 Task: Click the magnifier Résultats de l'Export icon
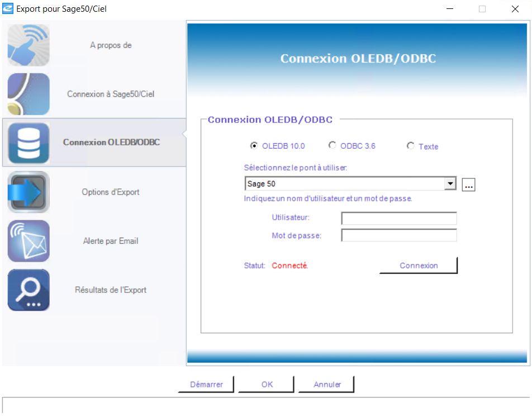coord(28,290)
